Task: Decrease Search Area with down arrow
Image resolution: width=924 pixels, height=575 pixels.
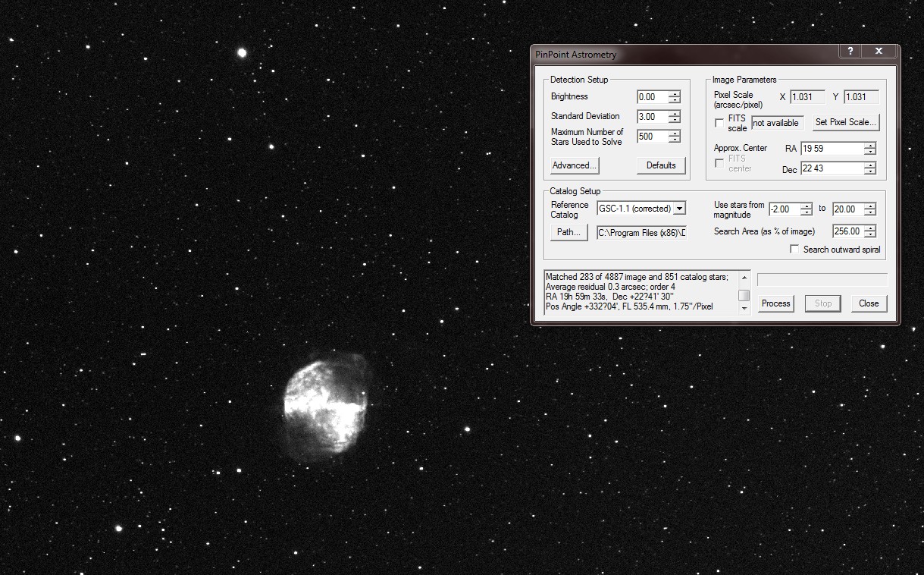Action: [x=870, y=234]
